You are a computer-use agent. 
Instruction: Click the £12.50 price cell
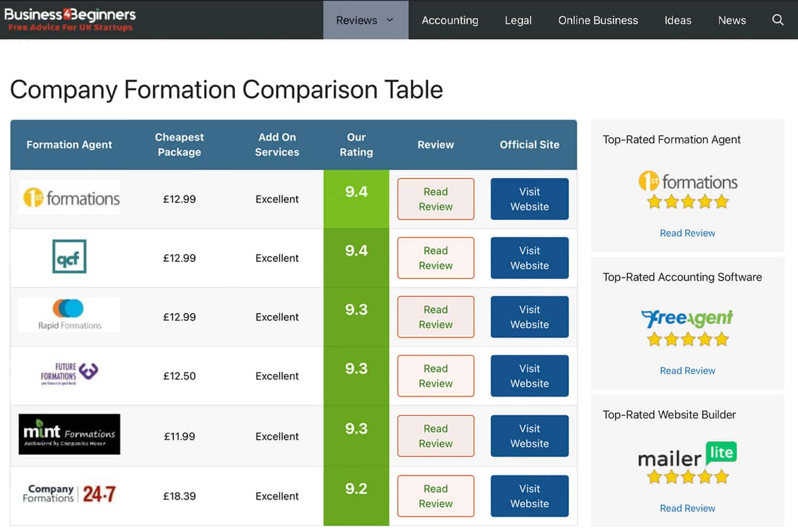[x=179, y=376]
